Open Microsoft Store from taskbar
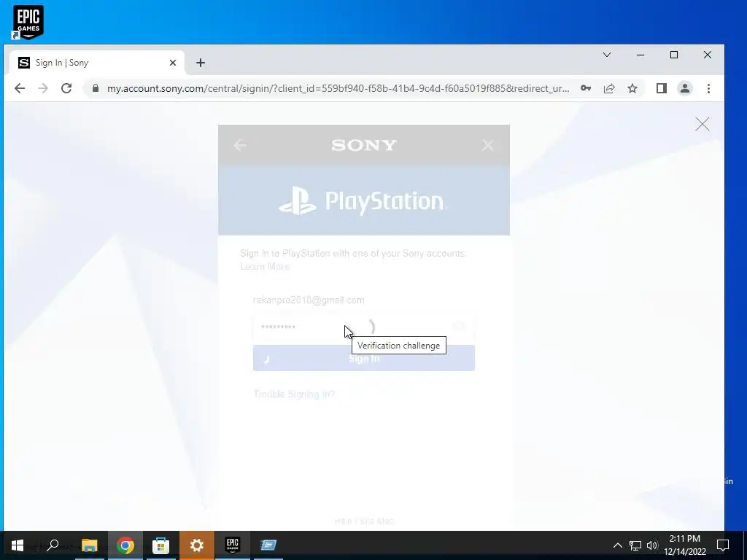Viewport: 747px width, 560px height. [x=161, y=545]
